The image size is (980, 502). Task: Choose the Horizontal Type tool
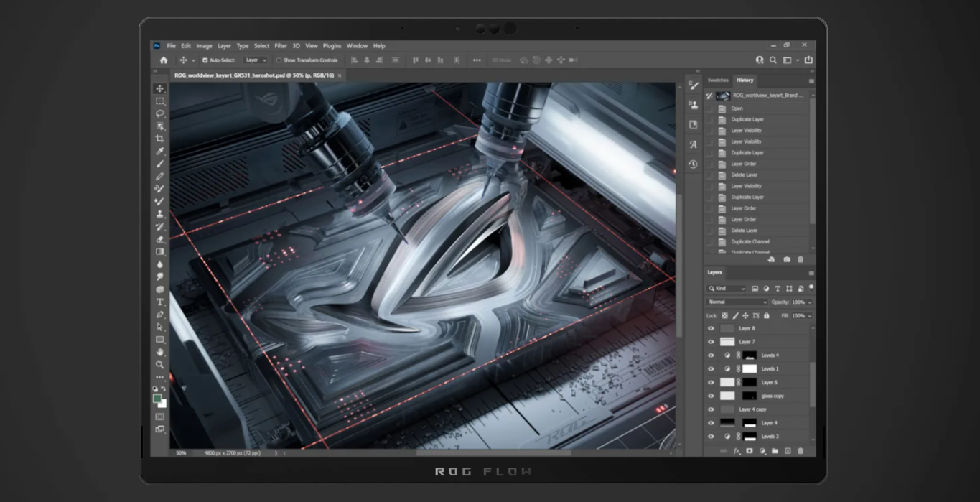point(159,302)
